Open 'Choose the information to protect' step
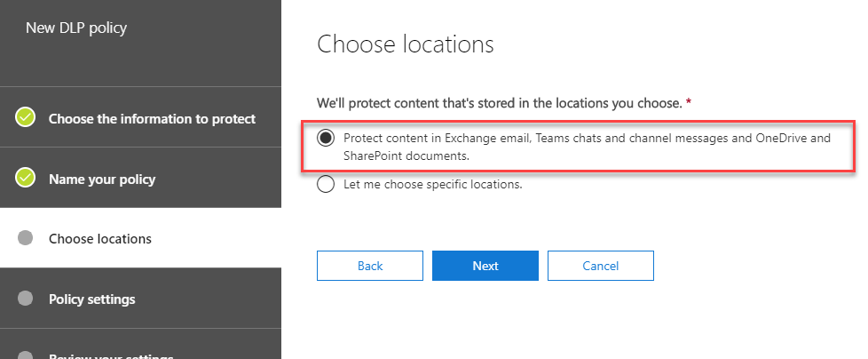Image resolution: width=868 pixels, height=359 pixels. (140, 117)
